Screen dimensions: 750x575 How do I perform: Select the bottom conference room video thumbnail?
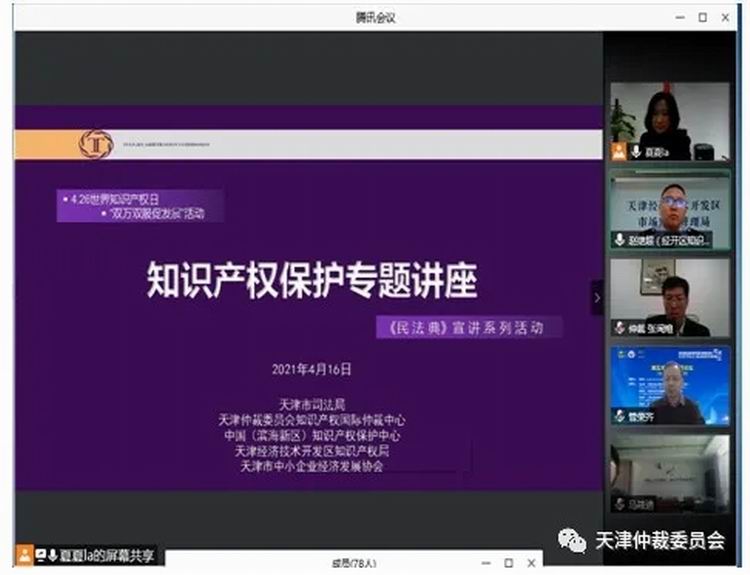(x=670, y=468)
